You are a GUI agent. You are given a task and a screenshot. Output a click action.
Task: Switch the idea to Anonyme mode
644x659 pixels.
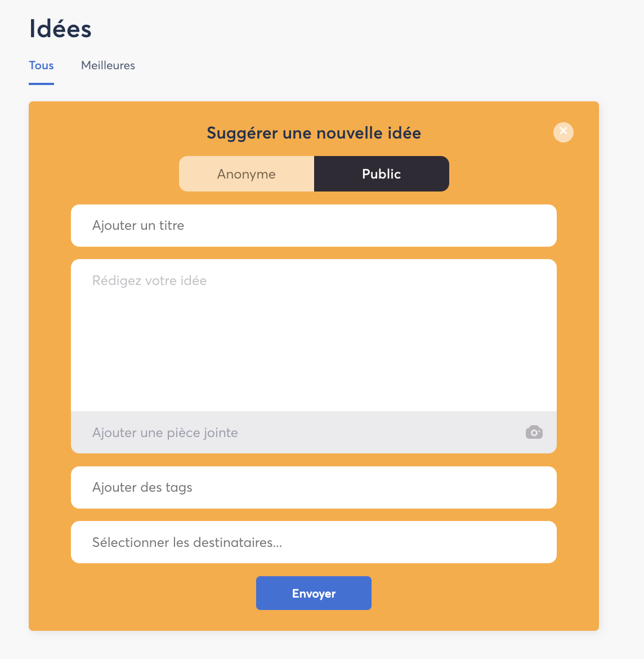(x=247, y=174)
